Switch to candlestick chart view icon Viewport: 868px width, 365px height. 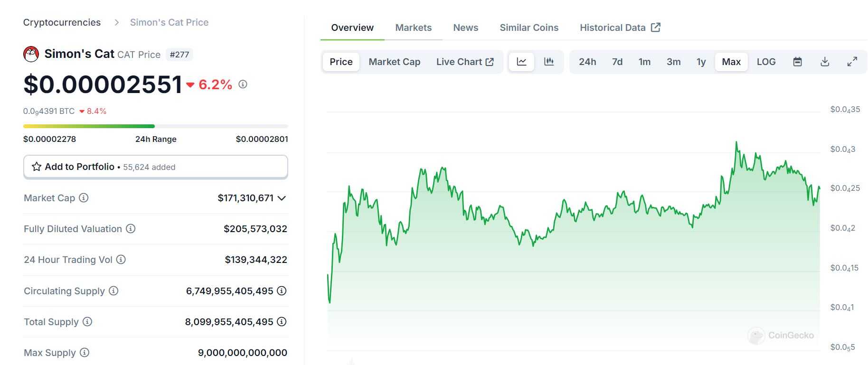click(549, 62)
